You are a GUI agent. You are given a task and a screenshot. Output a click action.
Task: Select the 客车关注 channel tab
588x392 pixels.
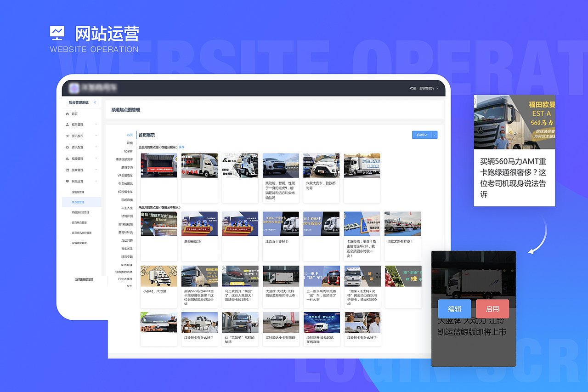pos(127,249)
